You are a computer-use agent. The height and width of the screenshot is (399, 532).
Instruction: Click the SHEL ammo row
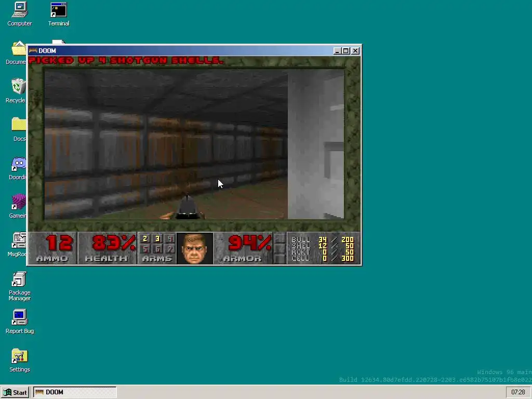(323, 246)
